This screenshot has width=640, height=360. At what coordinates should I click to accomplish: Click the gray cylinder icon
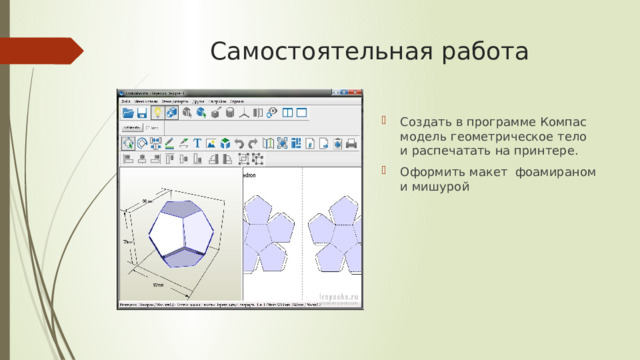[230, 113]
